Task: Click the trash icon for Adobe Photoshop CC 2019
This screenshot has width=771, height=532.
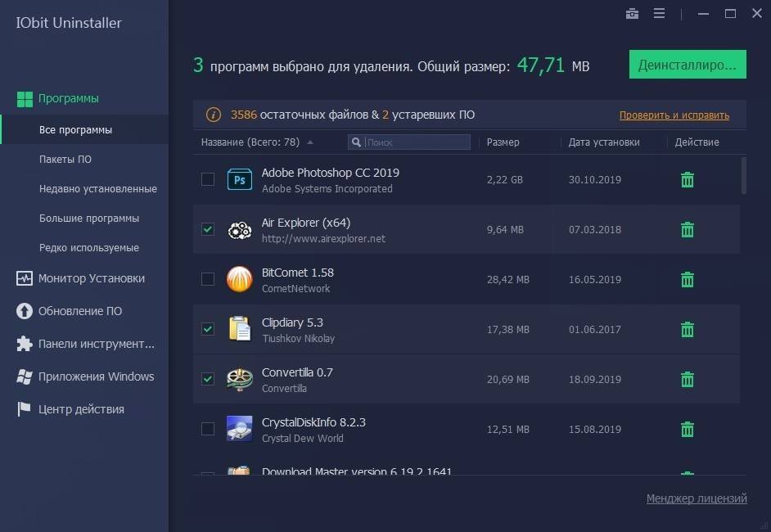Action: [x=688, y=180]
